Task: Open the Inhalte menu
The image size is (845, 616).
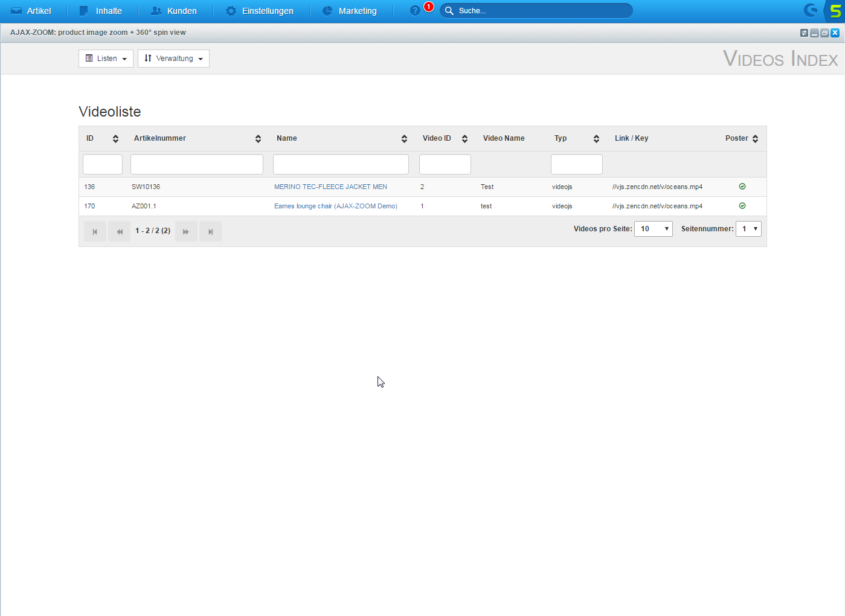Action: 101,11
